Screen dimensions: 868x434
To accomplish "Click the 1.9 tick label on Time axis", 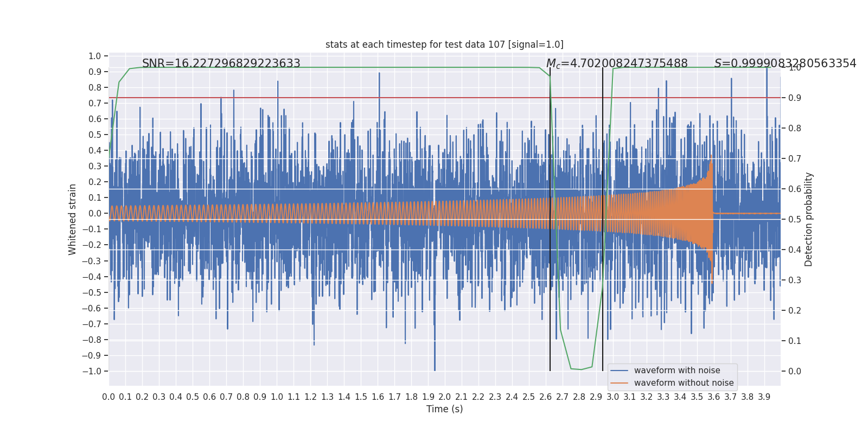I will 428,397.
